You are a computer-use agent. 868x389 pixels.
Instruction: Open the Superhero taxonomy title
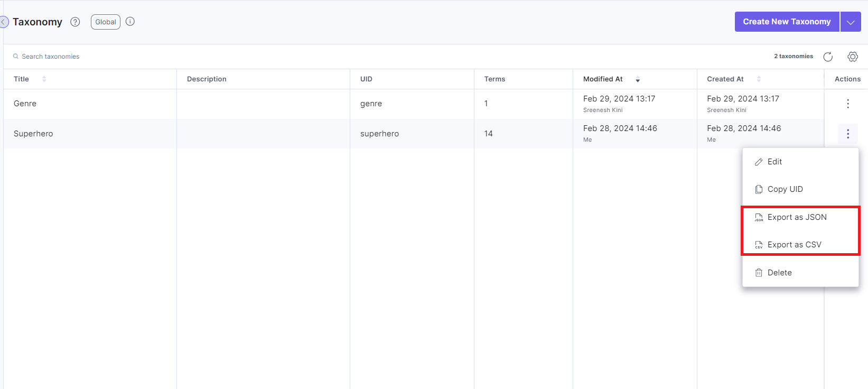pos(33,134)
